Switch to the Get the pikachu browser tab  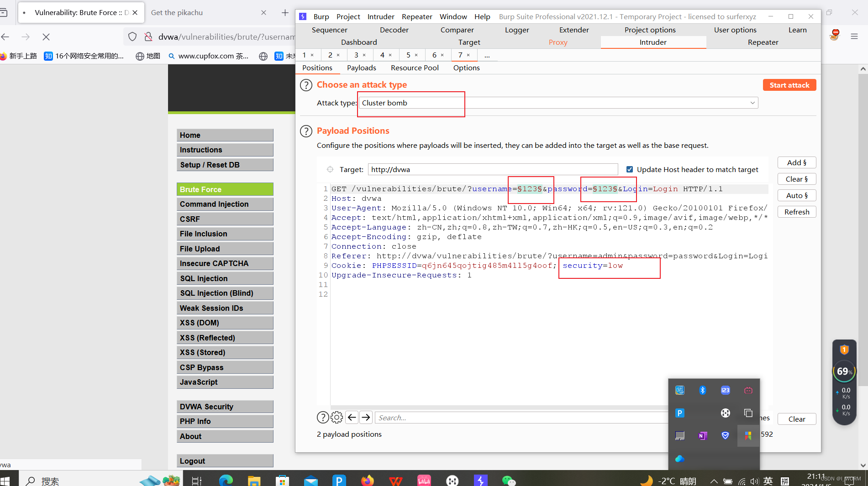click(x=177, y=12)
